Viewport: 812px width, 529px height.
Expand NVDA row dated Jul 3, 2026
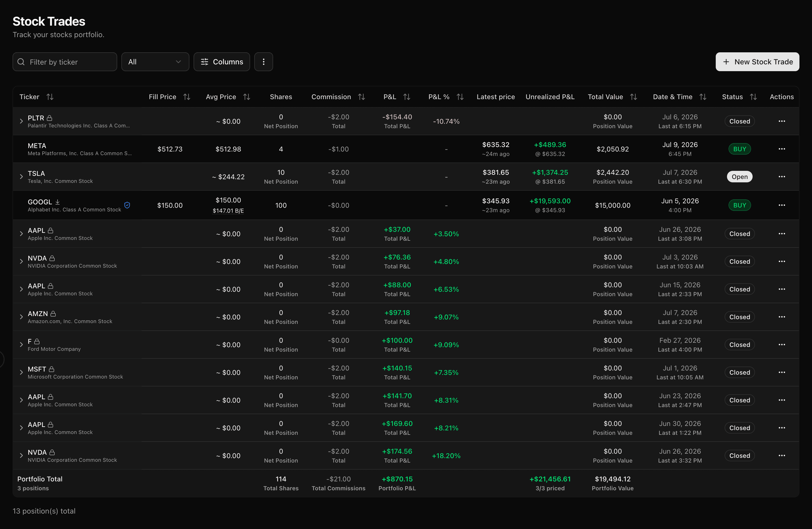pyautogui.click(x=21, y=261)
